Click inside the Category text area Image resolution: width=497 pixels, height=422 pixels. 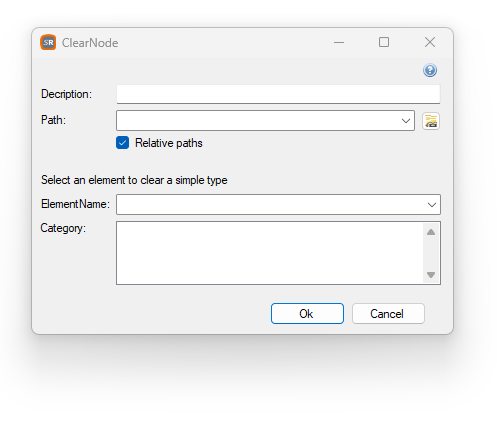coord(270,253)
